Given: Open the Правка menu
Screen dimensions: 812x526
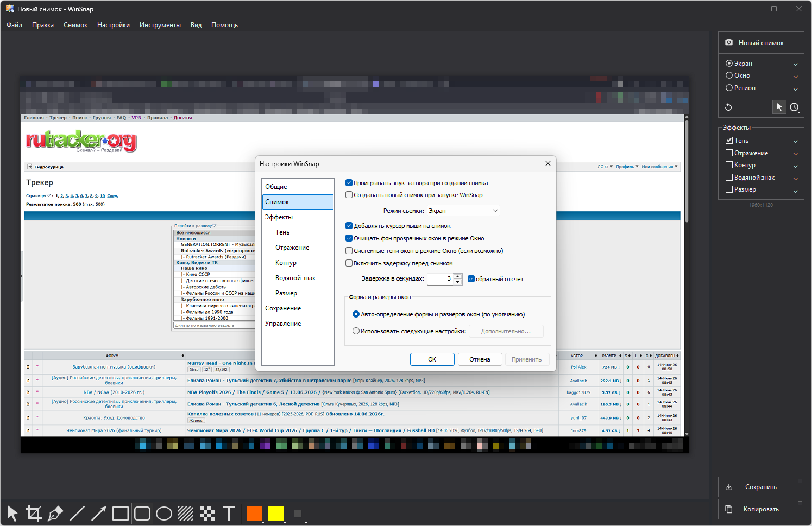Looking at the screenshot, I should pyautogui.click(x=43, y=25).
